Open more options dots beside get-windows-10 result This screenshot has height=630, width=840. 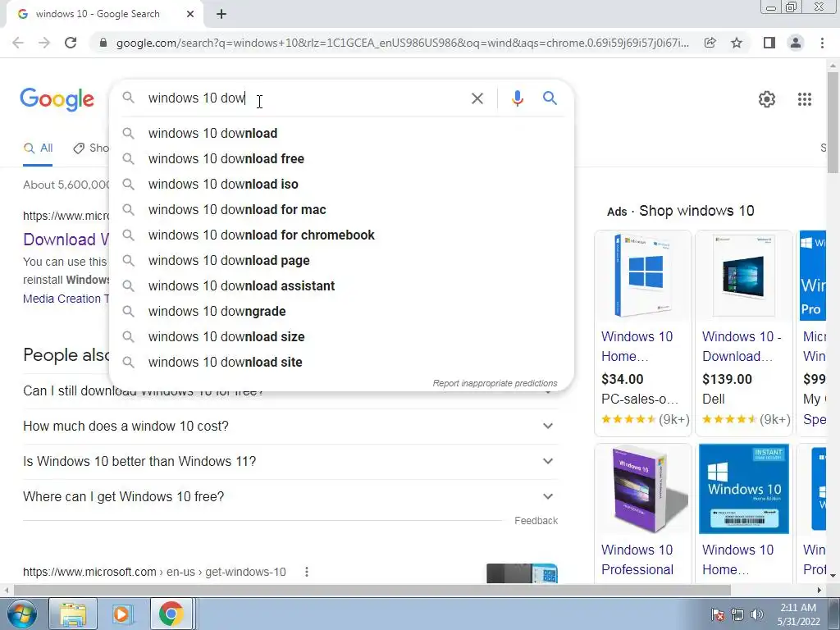pos(307,572)
